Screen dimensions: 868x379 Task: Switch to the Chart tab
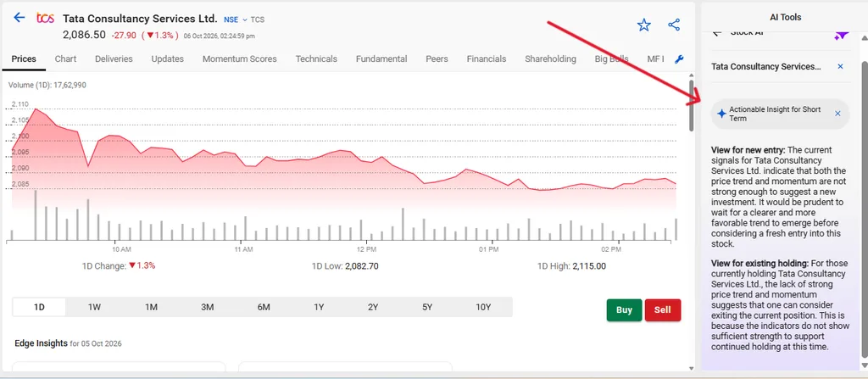[65, 59]
